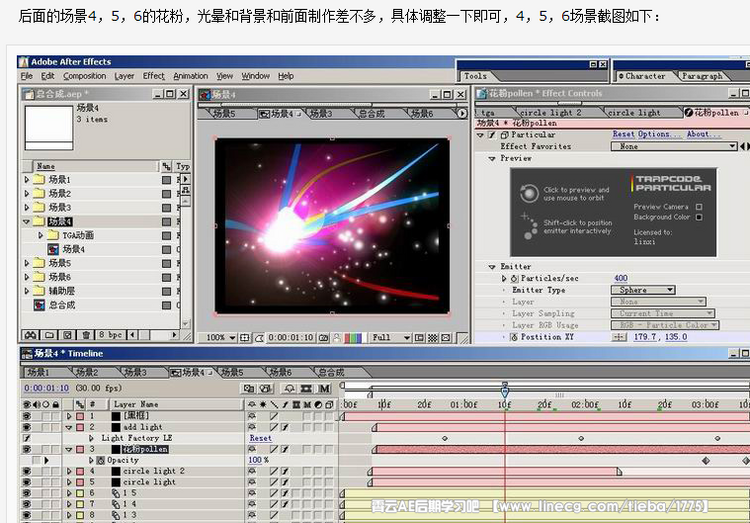
Task: Click the mask shape toggle icon in viewer
Action: (x=259, y=338)
